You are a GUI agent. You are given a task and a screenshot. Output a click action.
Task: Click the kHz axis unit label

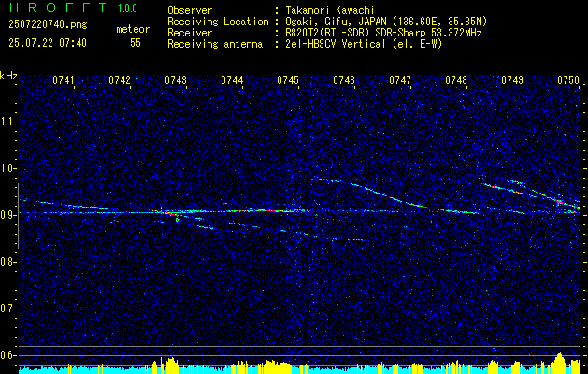tap(8, 76)
